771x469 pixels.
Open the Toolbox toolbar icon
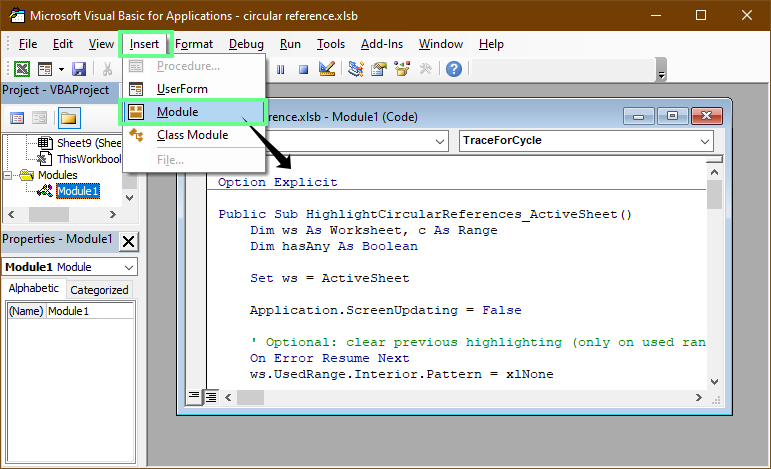click(x=425, y=69)
